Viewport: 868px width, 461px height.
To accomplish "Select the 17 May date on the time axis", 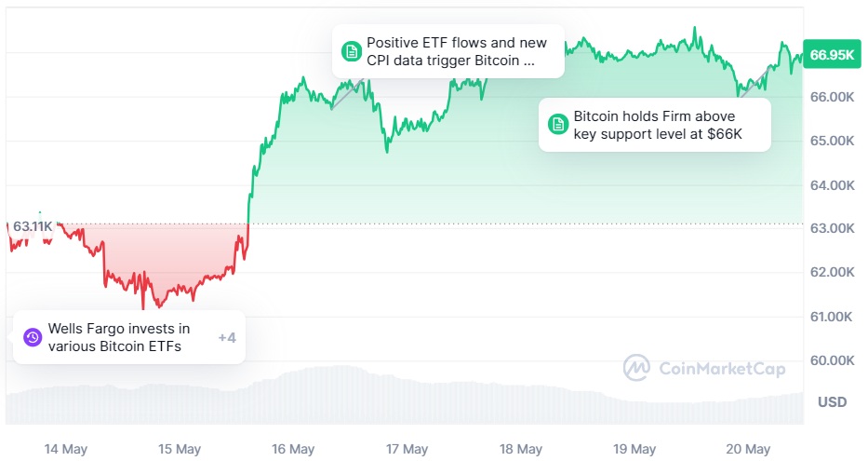I will click(x=407, y=449).
